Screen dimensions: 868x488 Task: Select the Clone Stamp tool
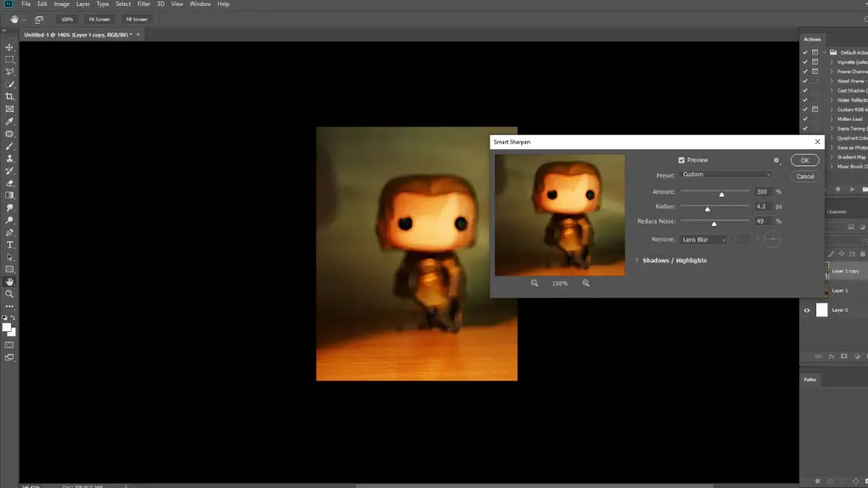coord(9,158)
